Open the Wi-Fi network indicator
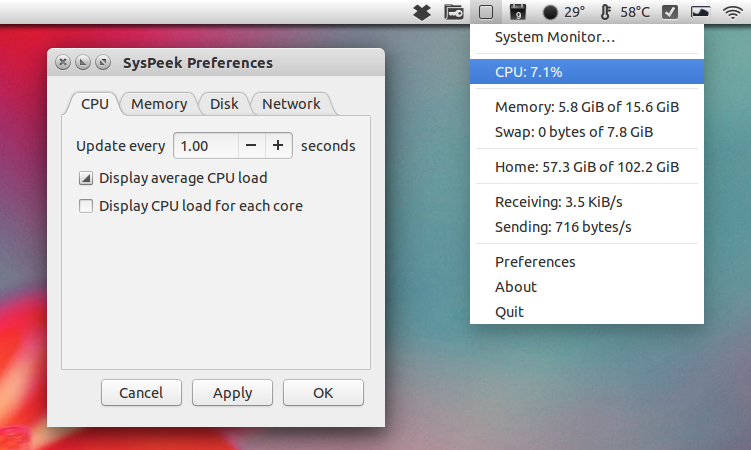This screenshot has height=450, width=751. click(x=733, y=12)
